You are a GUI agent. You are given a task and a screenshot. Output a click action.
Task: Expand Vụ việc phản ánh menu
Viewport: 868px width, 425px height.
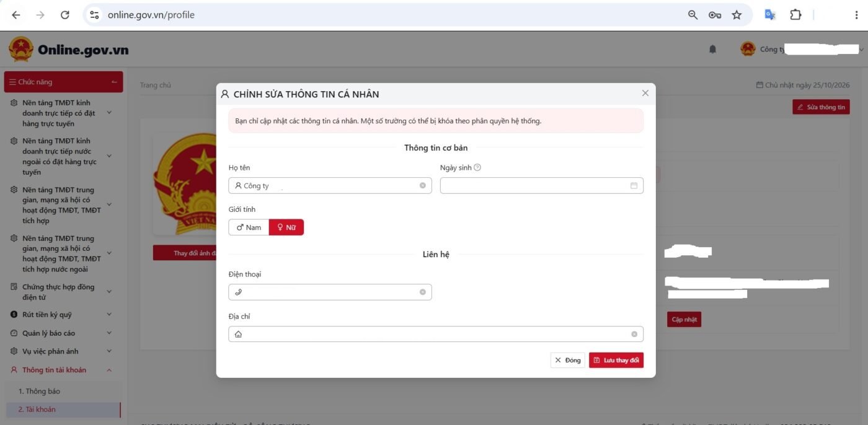pyautogui.click(x=62, y=351)
